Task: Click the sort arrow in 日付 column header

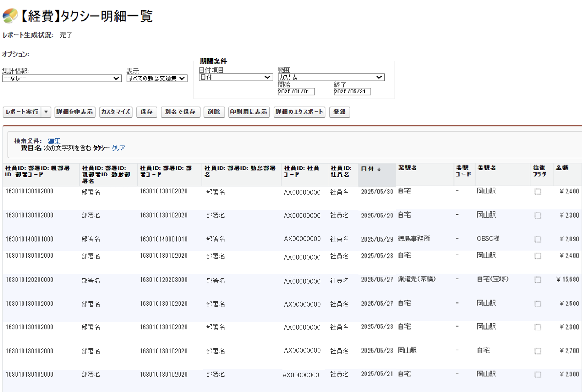Action: tap(379, 169)
